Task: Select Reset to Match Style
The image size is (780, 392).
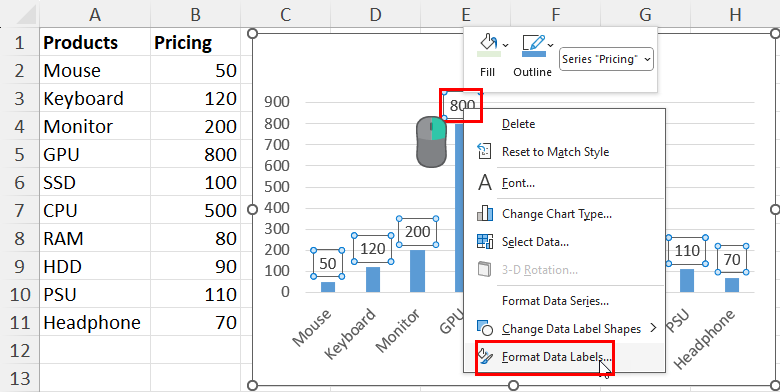Action: point(555,152)
